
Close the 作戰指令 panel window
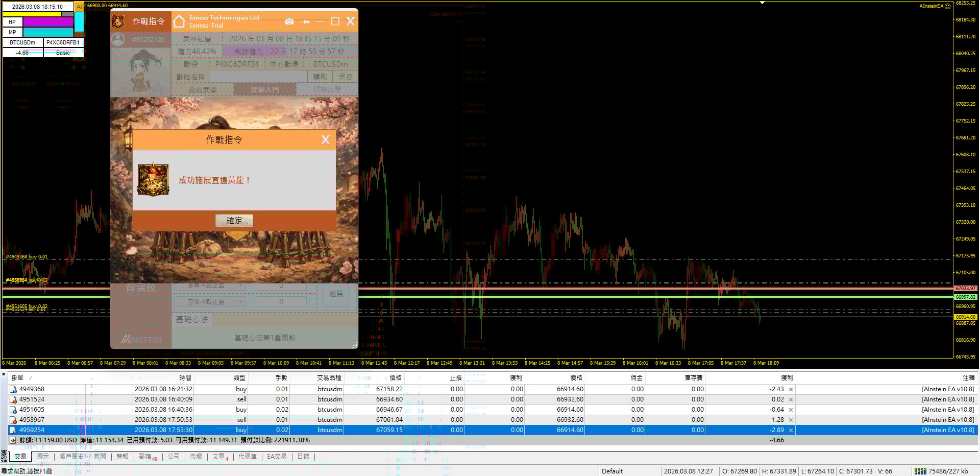pos(350,21)
